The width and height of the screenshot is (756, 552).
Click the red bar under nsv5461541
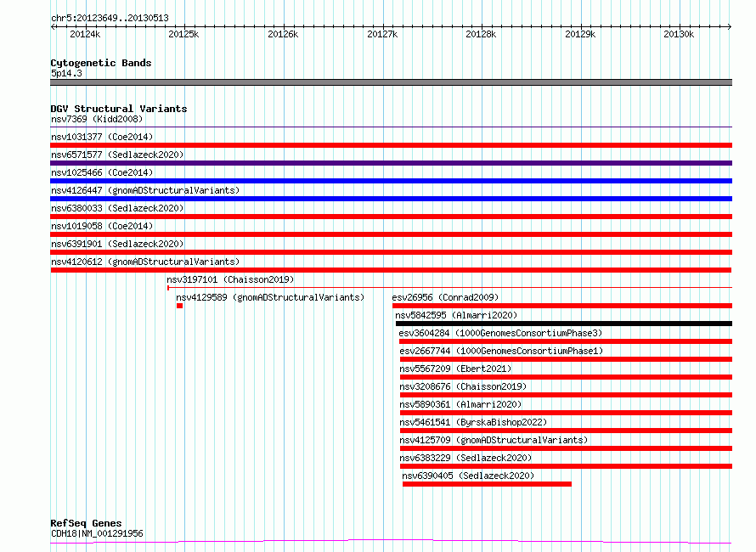pos(566,431)
